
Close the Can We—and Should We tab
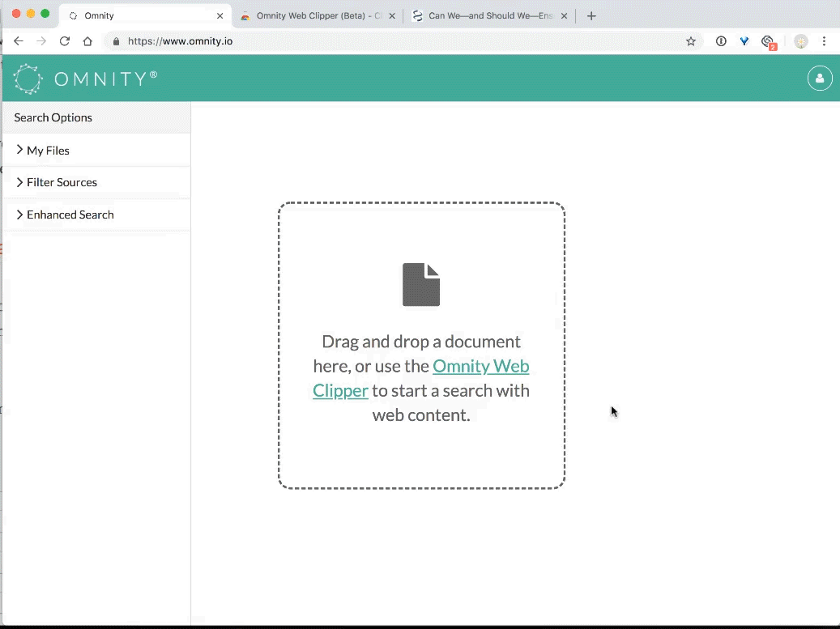(x=564, y=16)
